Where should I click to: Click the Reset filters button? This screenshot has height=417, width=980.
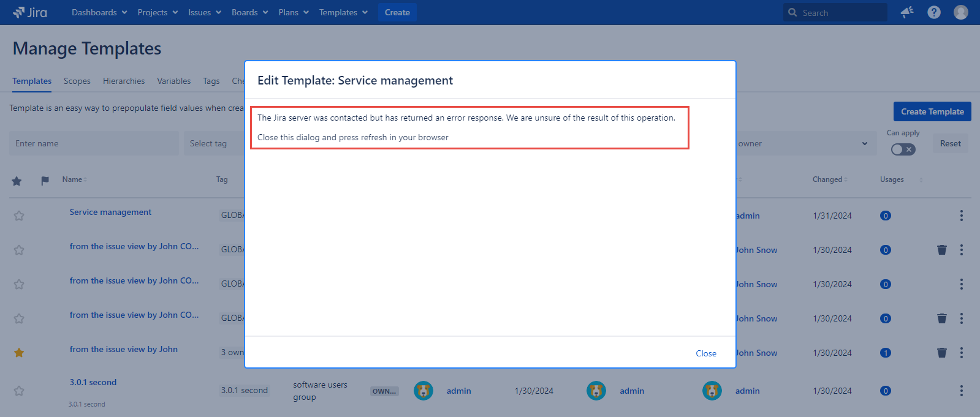click(x=950, y=144)
